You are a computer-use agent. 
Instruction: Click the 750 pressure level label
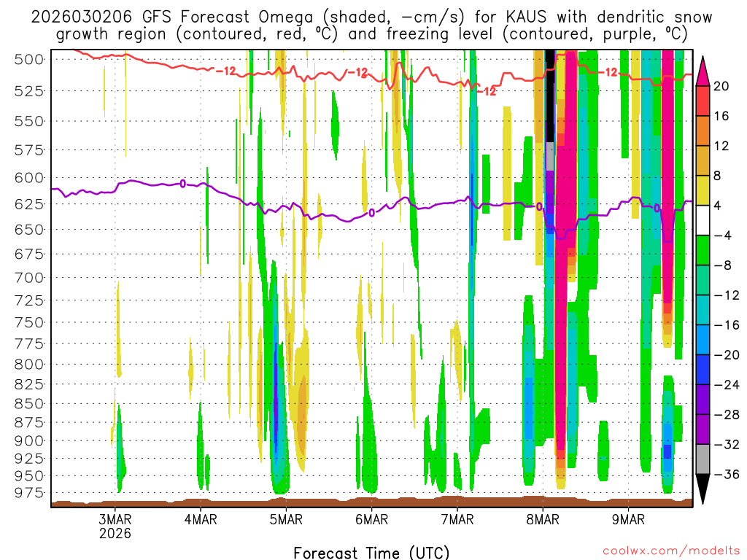(x=28, y=322)
